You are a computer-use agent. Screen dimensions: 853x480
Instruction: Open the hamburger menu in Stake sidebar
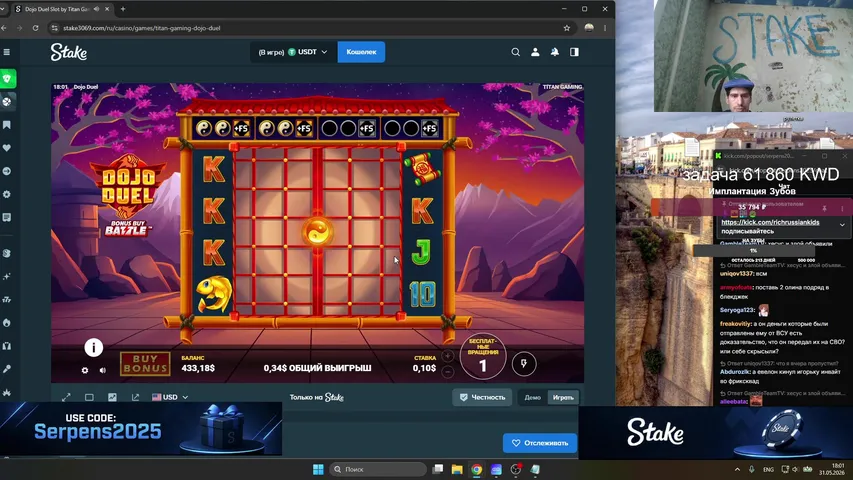coord(7,52)
